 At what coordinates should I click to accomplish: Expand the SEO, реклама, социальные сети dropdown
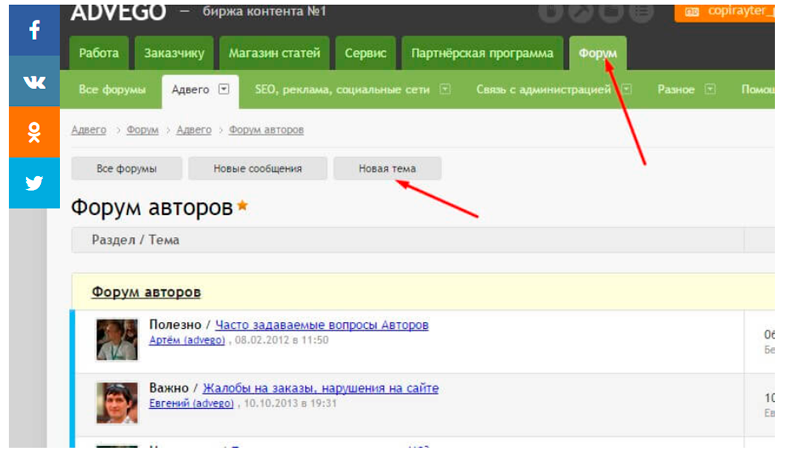coord(445,89)
